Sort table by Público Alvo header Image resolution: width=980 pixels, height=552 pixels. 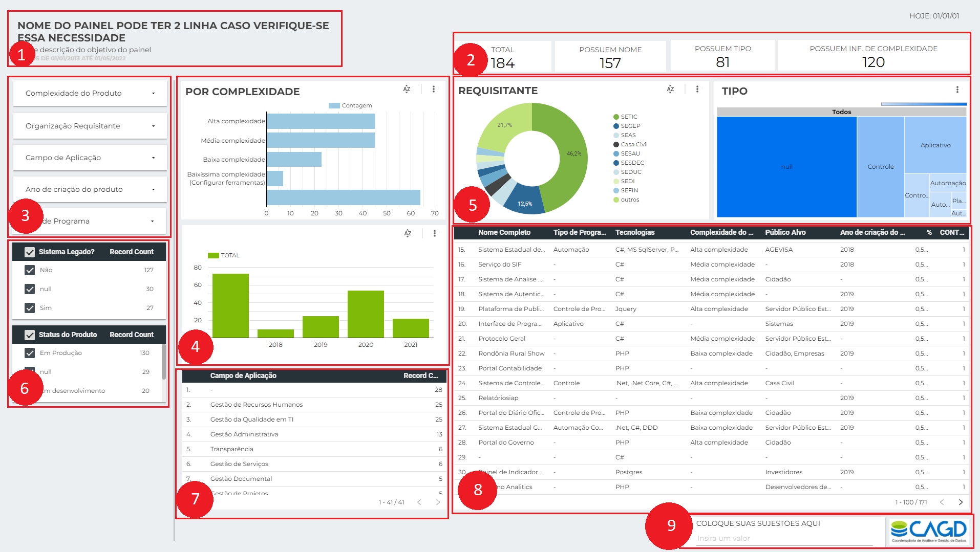tap(785, 232)
